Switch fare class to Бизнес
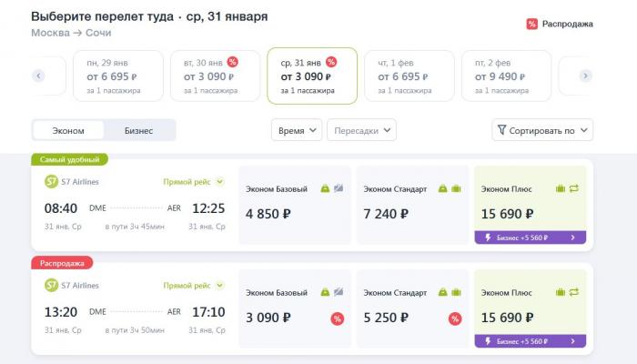Viewport: 637px width, 364px height. pos(138,130)
